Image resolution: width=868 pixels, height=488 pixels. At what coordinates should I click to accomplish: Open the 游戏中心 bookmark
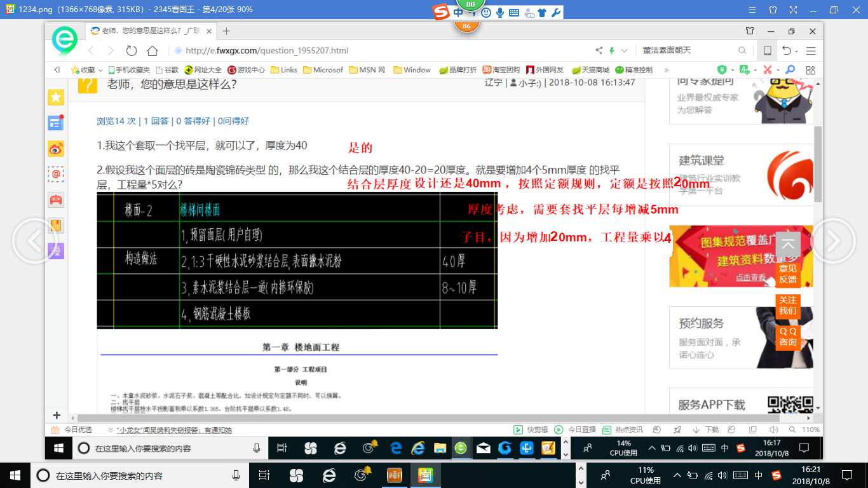click(x=247, y=70)
